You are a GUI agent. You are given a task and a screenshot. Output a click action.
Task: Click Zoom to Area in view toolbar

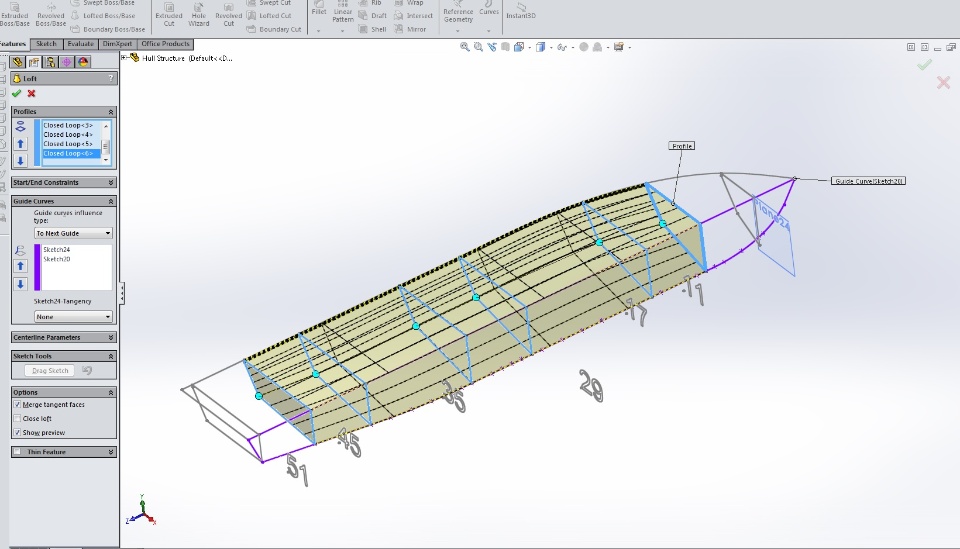[478, 47]
